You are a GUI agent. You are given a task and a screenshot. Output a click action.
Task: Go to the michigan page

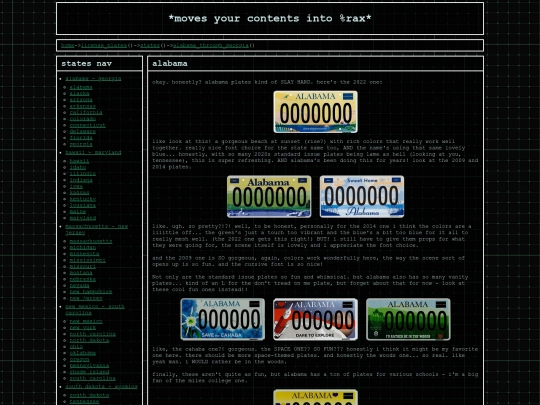(83, 247)
